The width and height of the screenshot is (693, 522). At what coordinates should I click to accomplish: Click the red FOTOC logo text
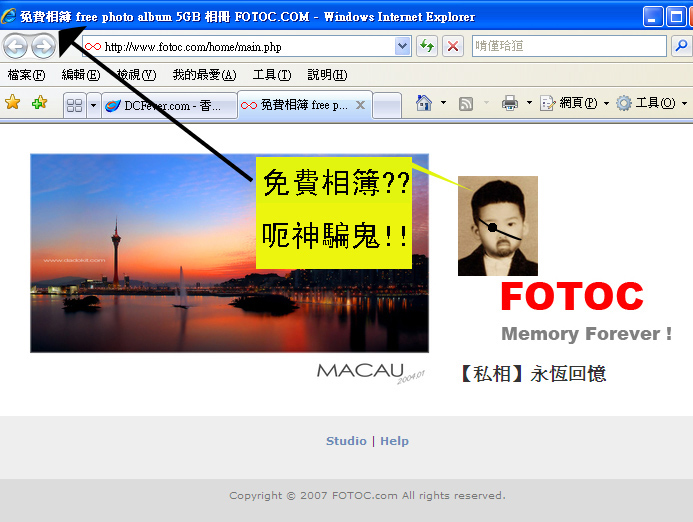click(x=572, y=297)
